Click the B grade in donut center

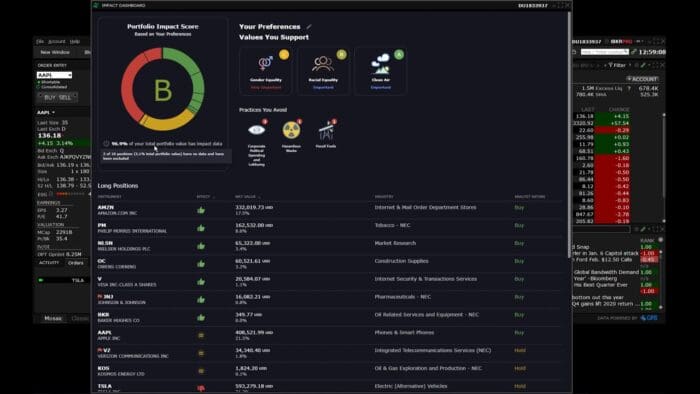(163, 90)
